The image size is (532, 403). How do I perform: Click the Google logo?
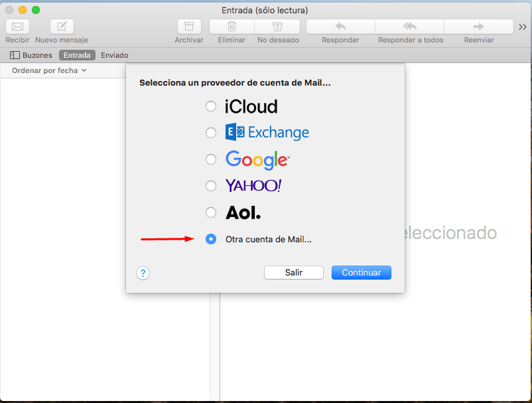click(x=257, y=160)
